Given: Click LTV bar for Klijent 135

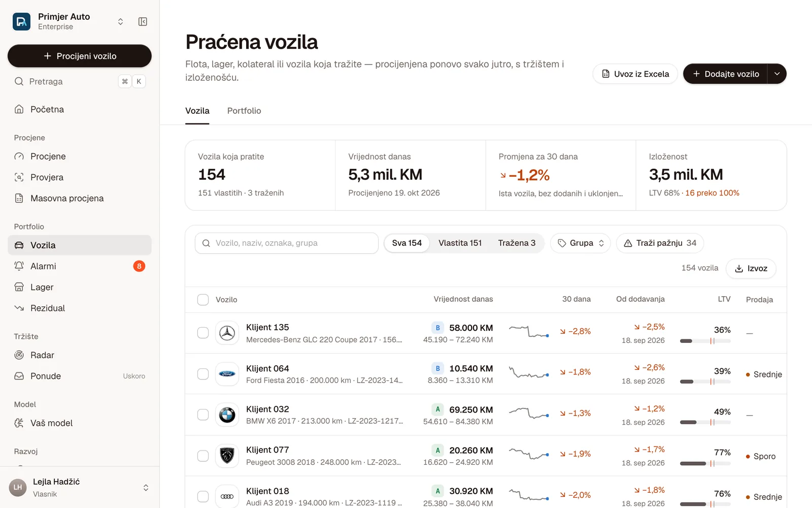Looking at the screenshot, I should (705, 341).
